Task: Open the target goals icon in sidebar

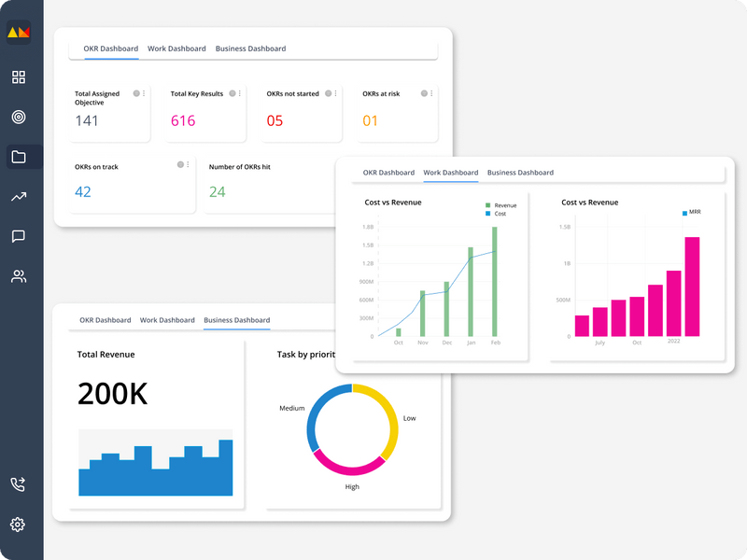Action: (x=19, y=117)
